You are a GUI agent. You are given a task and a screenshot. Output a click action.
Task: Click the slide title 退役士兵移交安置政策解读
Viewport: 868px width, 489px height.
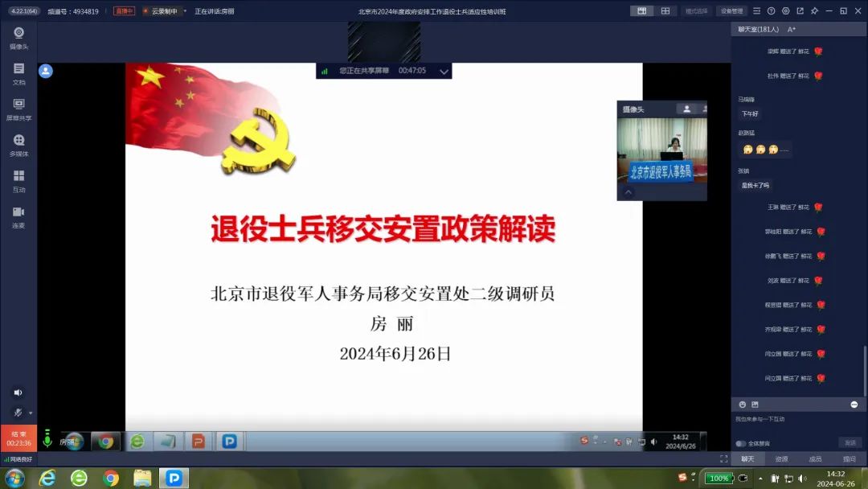(383, 228)
